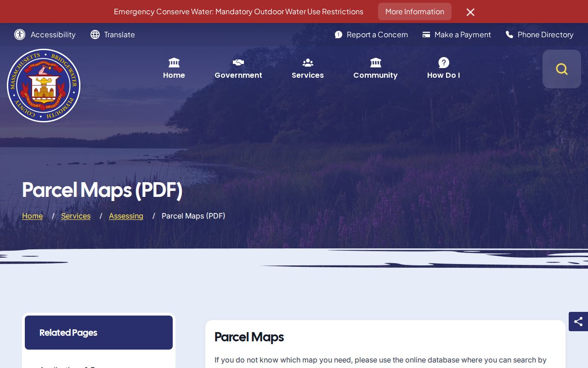588x368 pixels.
Task: Go to Assessing breadcrumb link
Action: tap(126, 216)
